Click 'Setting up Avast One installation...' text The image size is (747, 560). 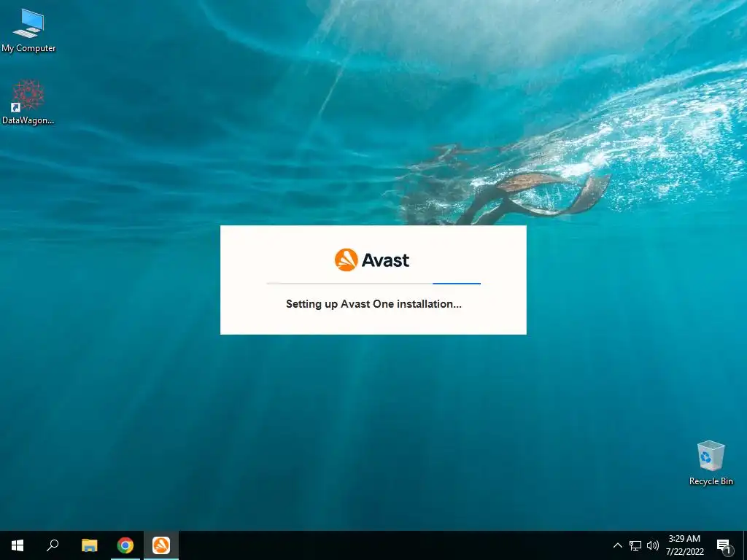[373, 304]
